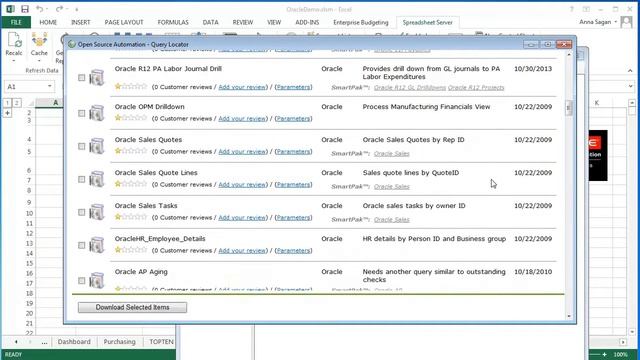Click the database icon for Oracle Sales Quotes
The image size is (640, 360).
(97, 146)
